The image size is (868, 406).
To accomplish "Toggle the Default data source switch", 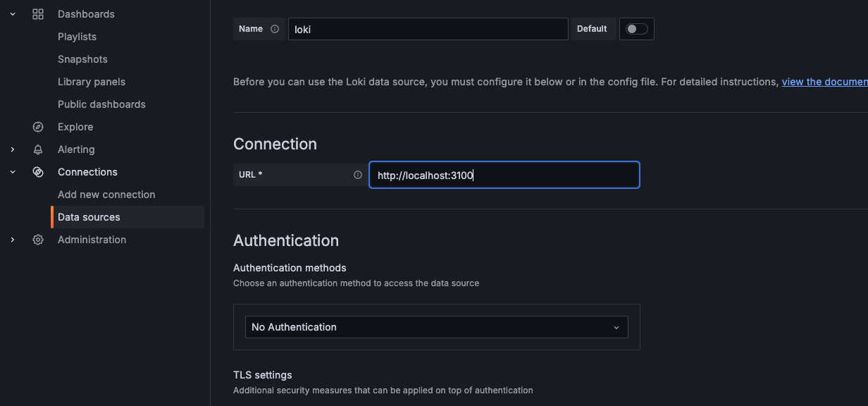I will (636, 29).
